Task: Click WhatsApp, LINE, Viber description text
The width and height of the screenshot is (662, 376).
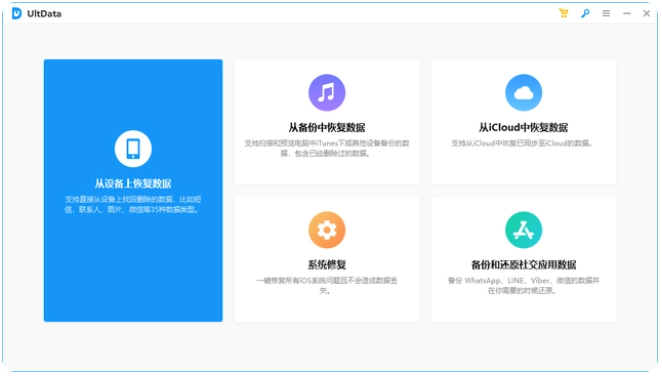Action: [x=524, y=285]
